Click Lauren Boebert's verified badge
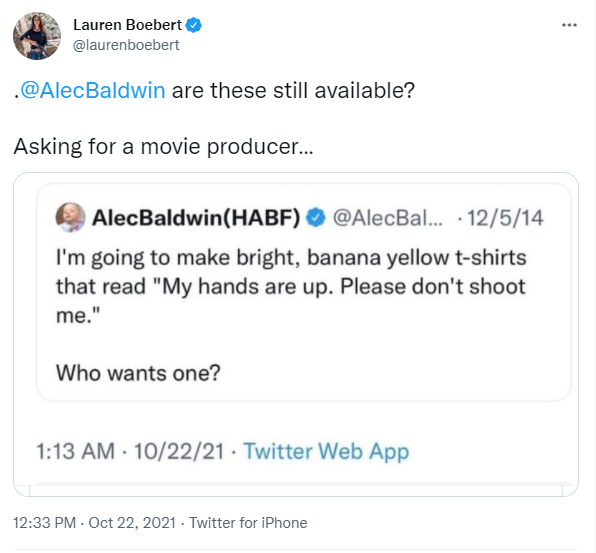The width and height of the screenshot is (596, 553). [x=193, y=25]
